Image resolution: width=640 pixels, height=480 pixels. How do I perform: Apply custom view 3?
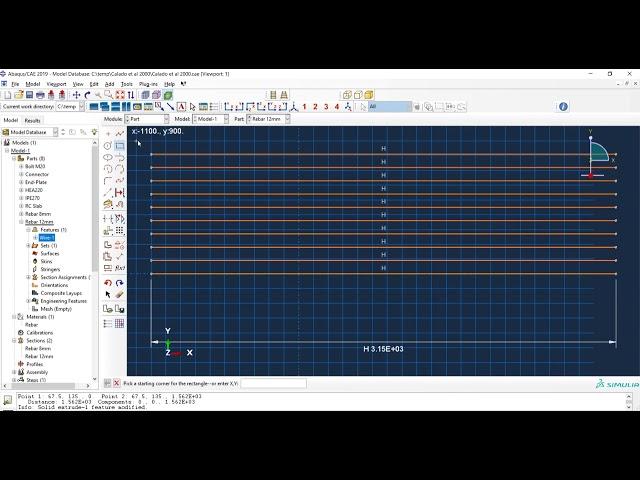[326, 107]
